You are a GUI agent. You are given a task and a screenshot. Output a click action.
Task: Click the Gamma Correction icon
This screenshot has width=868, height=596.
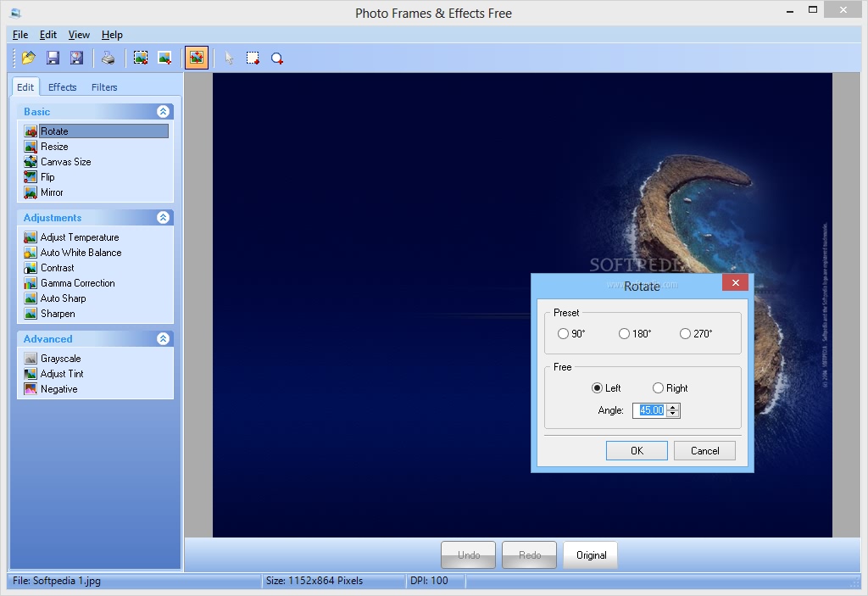tap(31, 283)
